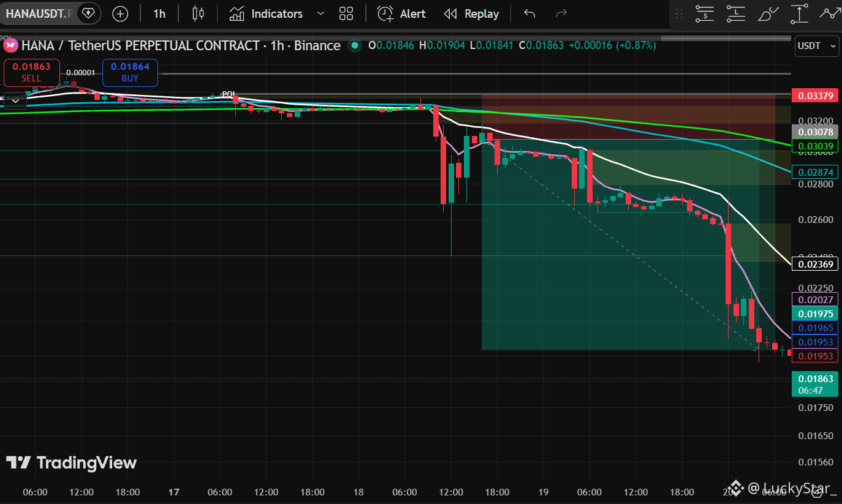Click the purple 0.02027 moving average label
The width and height of the screenshot is (842, 504).
pos(815,299)
